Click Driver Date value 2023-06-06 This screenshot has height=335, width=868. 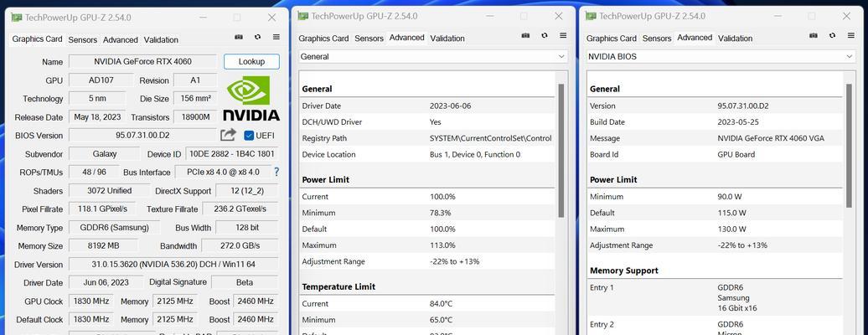450,106
